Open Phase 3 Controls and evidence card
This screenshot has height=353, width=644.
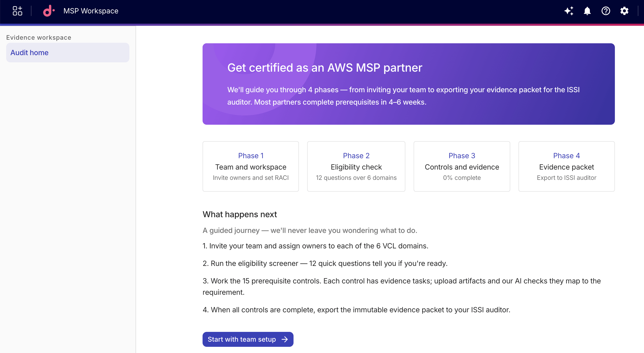462,166
